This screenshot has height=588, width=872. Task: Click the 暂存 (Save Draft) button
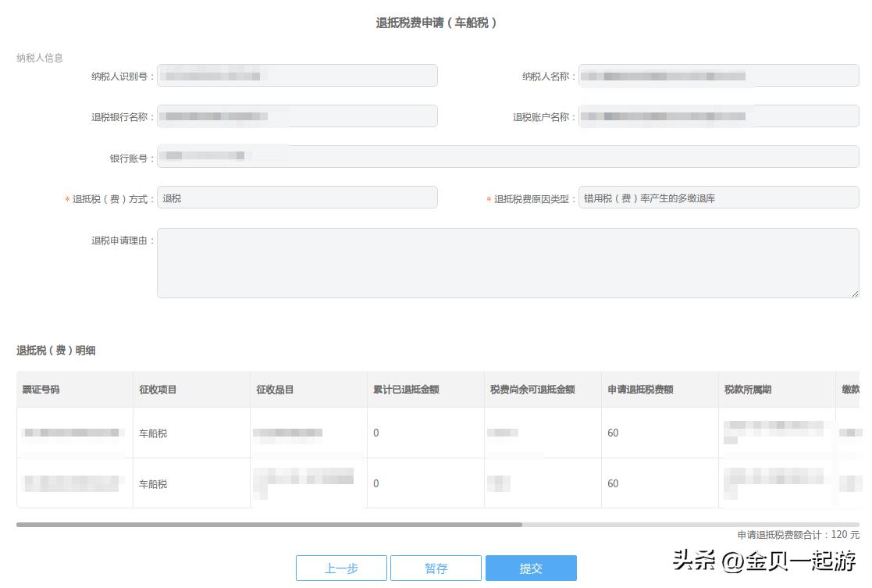click(x=436, y=568)
